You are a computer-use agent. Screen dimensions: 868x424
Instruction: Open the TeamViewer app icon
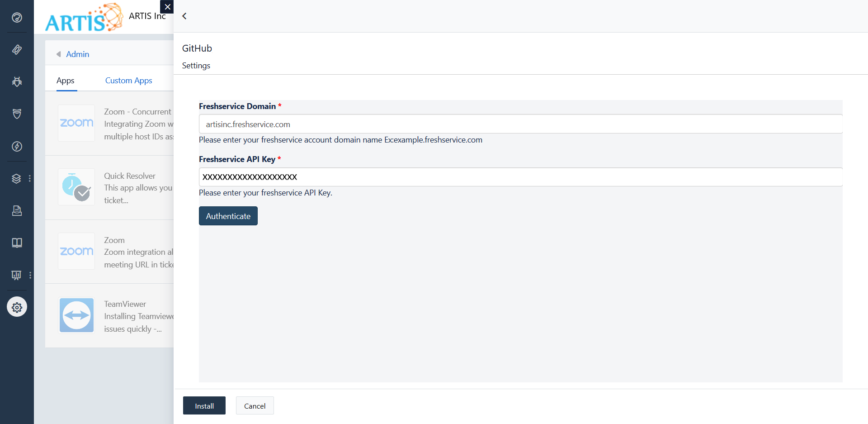coord(76,315)
